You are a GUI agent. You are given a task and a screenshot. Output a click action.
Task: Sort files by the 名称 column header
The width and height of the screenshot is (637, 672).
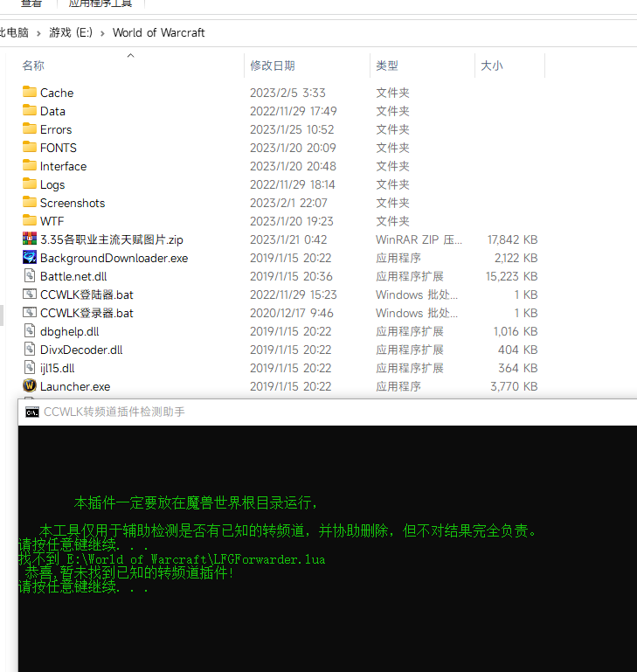pos(33,66)
